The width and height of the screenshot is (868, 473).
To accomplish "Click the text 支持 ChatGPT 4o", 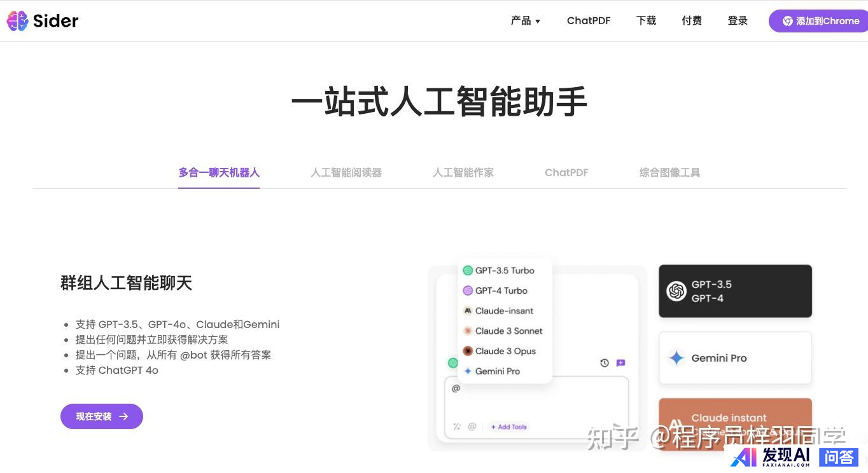I will coord(117,370).
